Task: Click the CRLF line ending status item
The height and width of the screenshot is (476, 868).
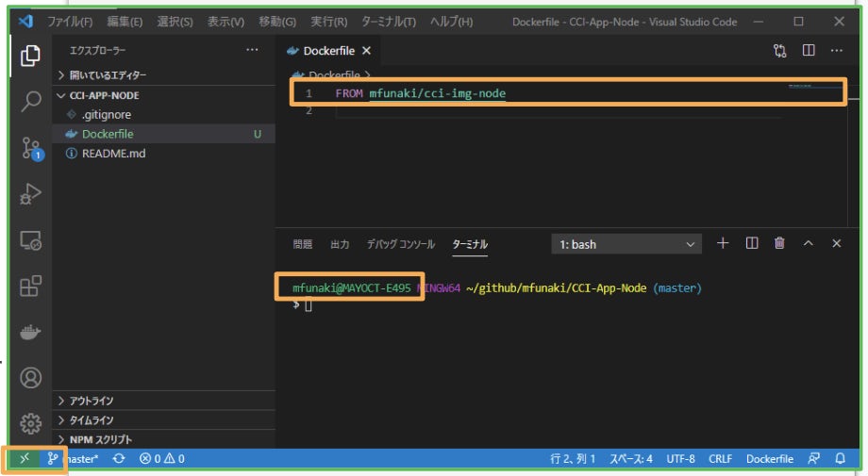Action: point(721,459)
